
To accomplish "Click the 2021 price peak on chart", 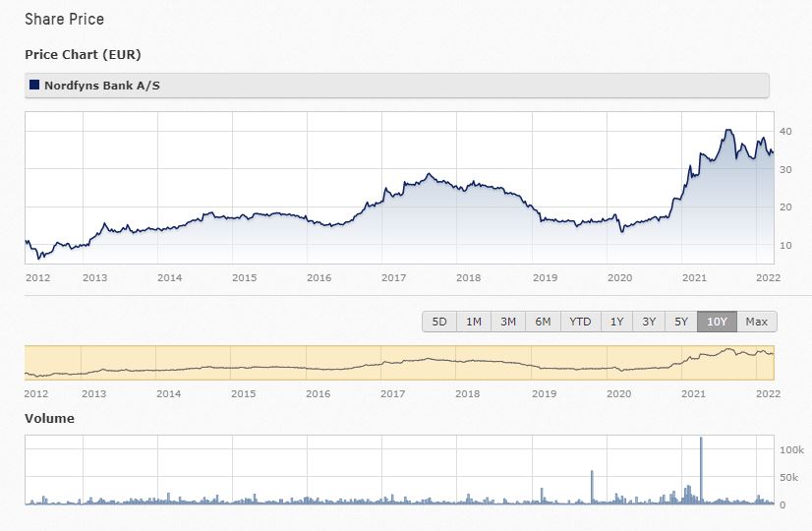I will (727, 131).
